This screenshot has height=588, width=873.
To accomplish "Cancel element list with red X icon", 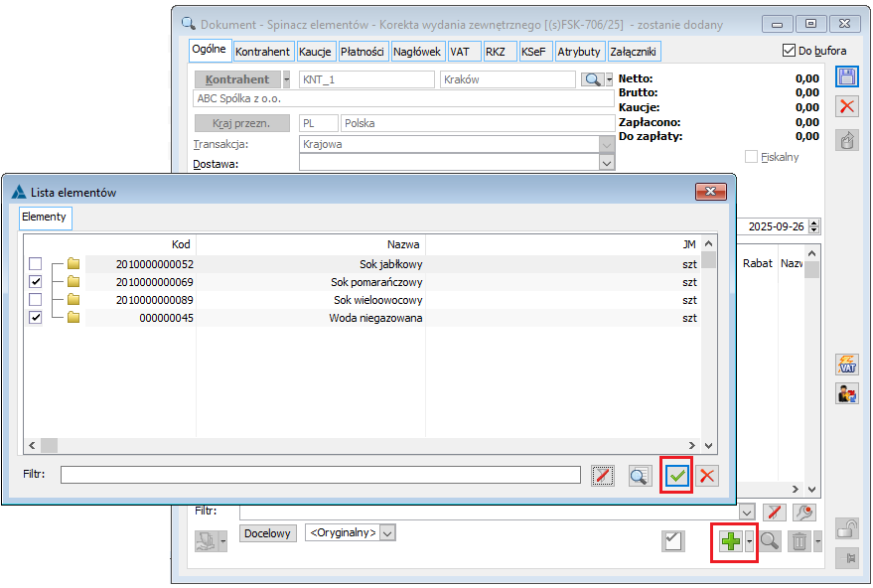I will (x=707, y=476).
